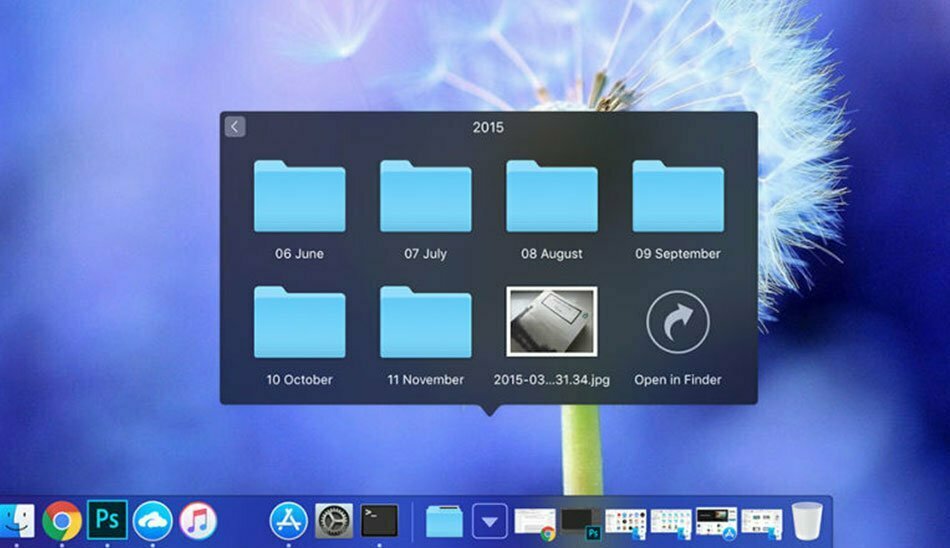
Task: Open iTunes music app in dock
Action: pos(198,521)
